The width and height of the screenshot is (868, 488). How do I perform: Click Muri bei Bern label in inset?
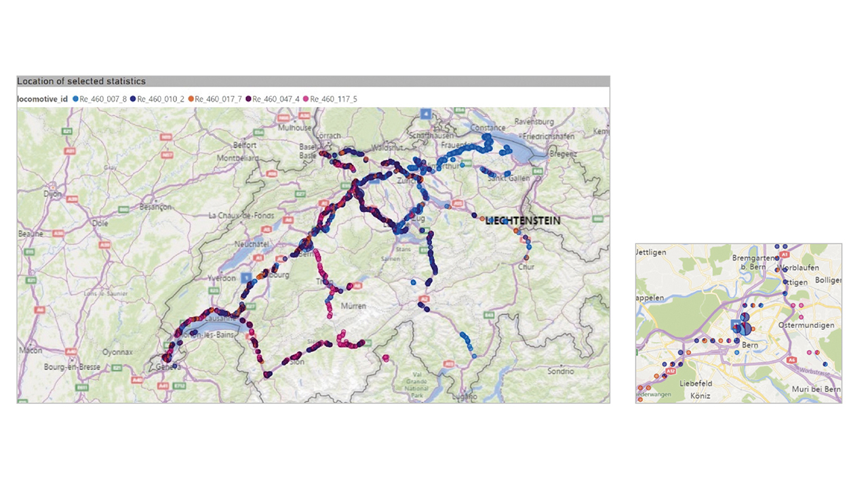coord(816,389)
